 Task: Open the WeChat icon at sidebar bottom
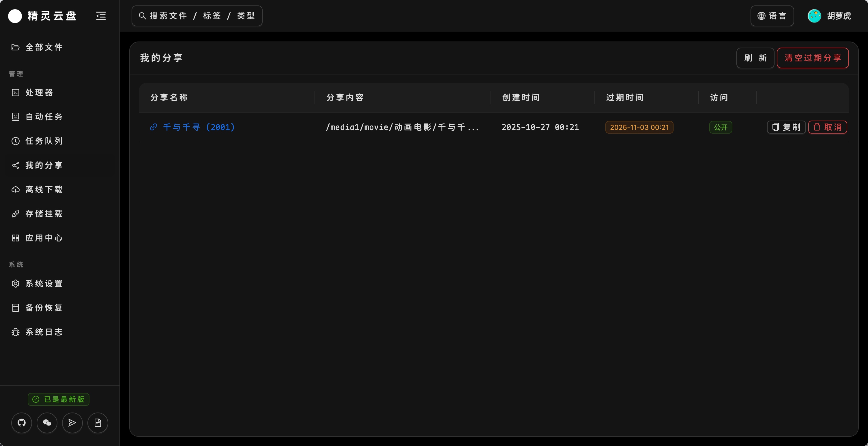(x=47, y=423)
